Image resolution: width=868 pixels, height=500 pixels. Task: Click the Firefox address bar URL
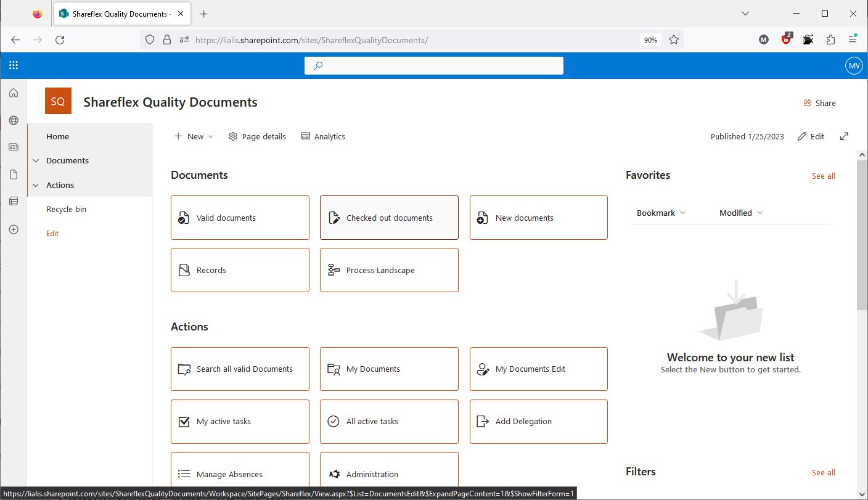311,39
